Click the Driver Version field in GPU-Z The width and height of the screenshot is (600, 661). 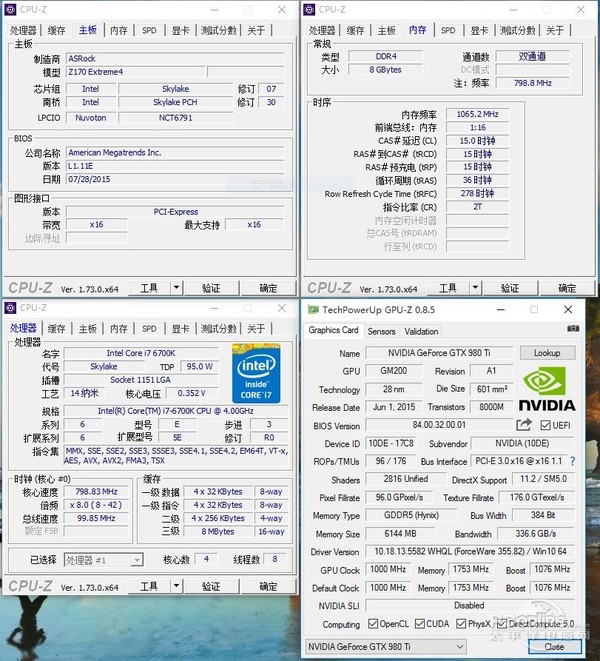(470, 551)
